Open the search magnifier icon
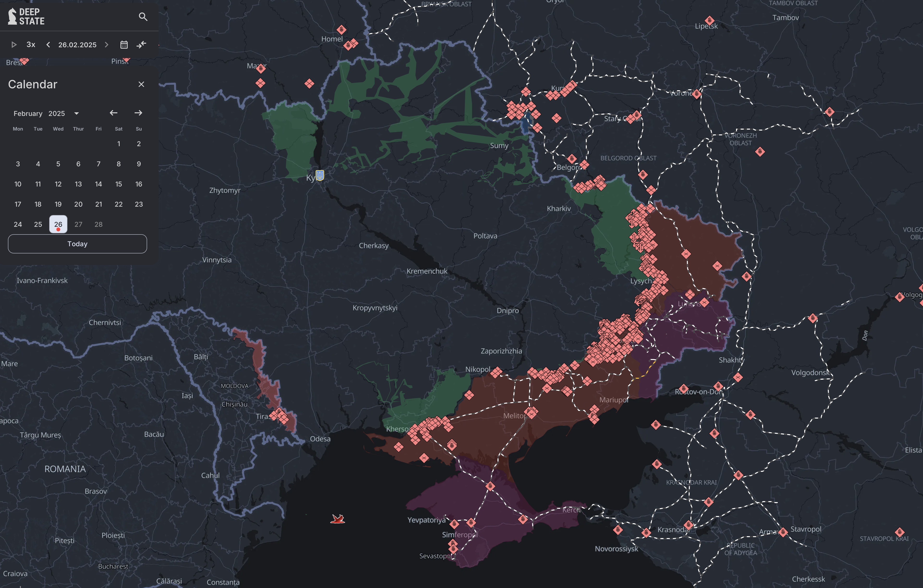This screenshot has height=588, width=923. (143, 17)
